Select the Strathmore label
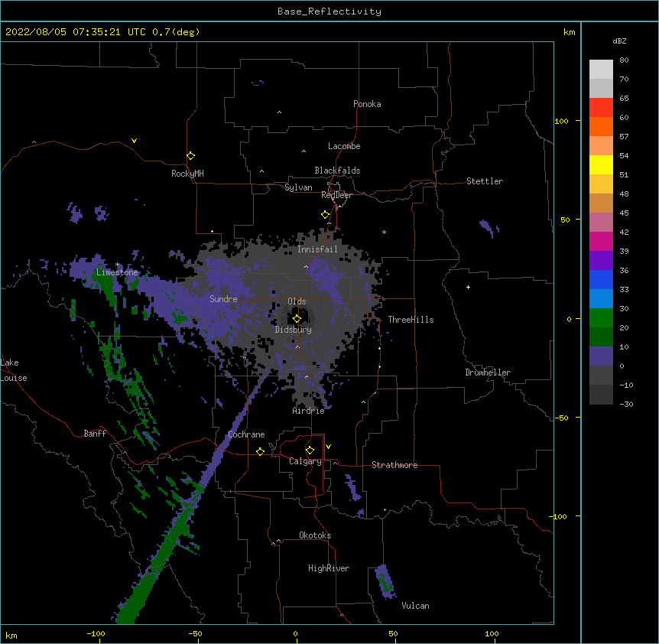This screenshot has width=659, height=644. tap(394, 465)
